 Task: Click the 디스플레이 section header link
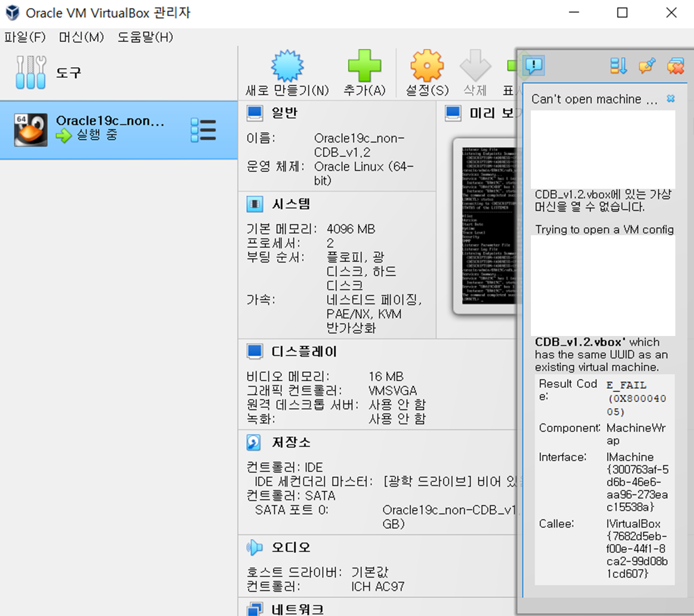click(304, 351)
